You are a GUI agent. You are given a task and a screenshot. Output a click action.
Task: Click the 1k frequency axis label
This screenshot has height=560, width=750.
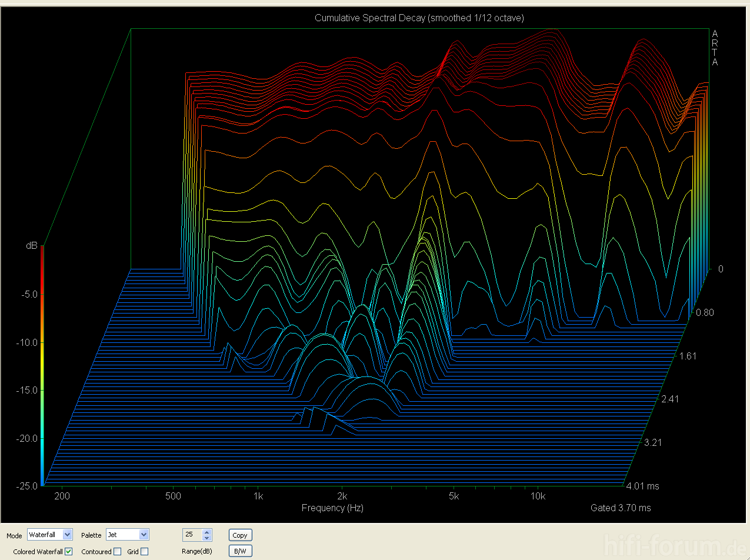coord(258,496)
